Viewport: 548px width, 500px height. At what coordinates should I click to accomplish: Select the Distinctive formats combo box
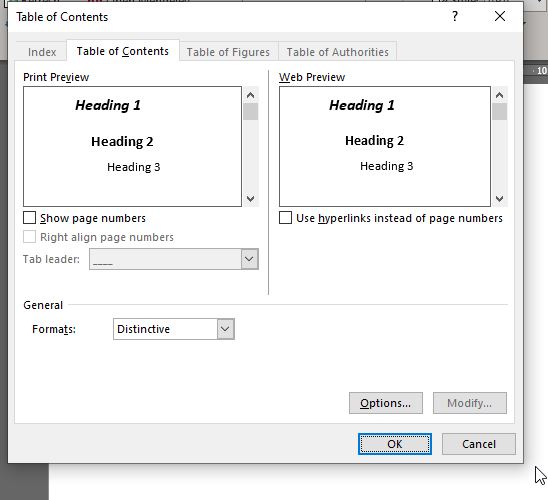point(174,329)
